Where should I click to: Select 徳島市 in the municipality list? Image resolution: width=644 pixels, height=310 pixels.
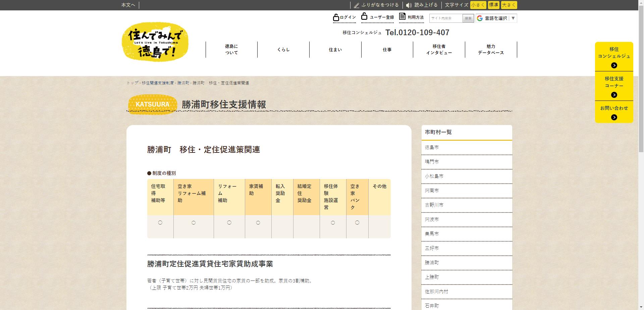432,147
